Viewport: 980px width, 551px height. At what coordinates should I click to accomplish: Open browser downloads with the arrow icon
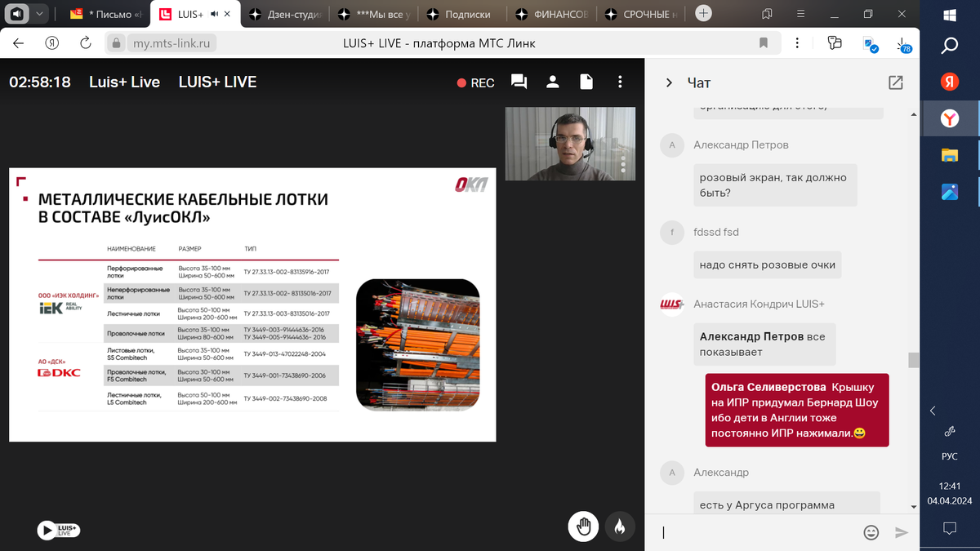[902, 43]
